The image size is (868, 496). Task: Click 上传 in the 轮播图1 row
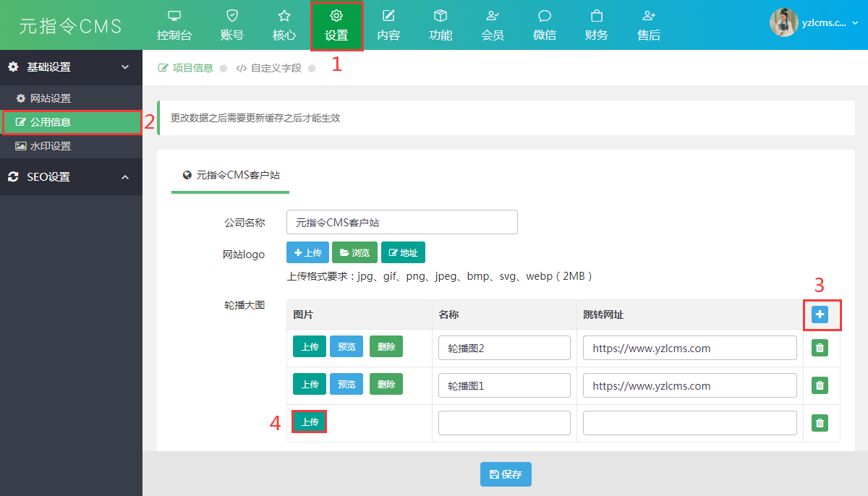click(310, 384)
